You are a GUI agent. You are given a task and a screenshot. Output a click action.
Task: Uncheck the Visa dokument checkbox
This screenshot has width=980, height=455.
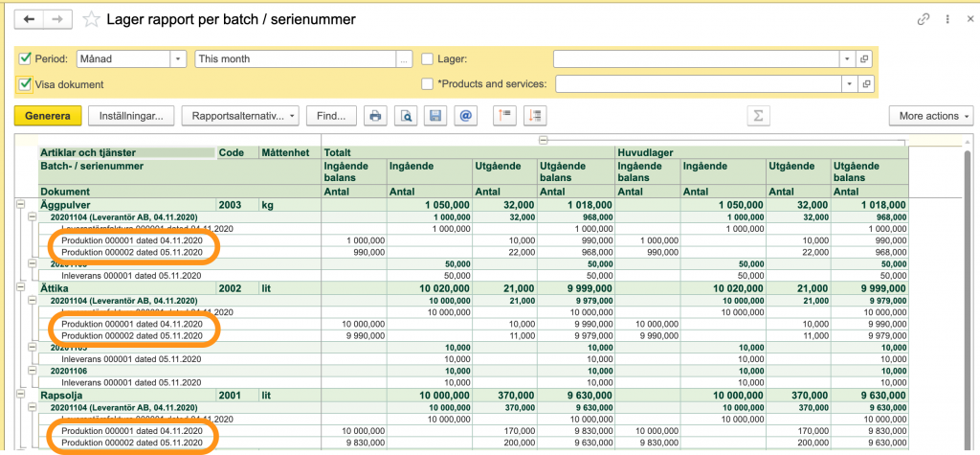pyautogui.click(x=25, y=84)
